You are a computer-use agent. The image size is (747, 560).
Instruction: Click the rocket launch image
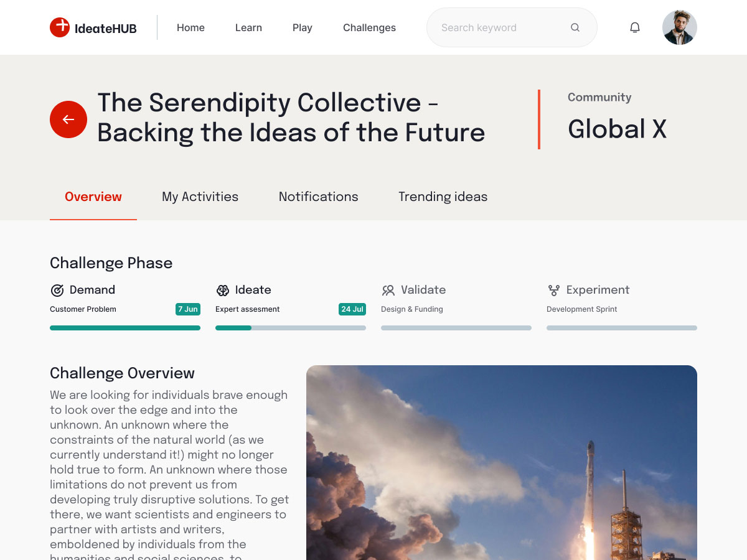point(502,462)
